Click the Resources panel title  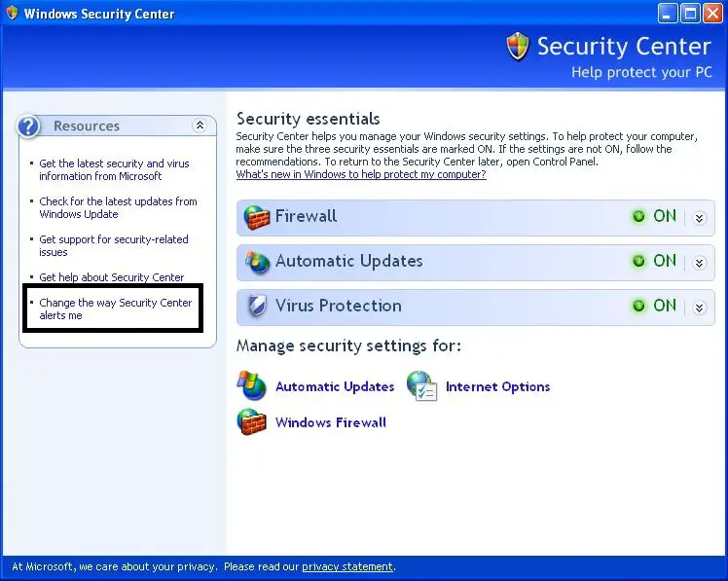[87, 126]
